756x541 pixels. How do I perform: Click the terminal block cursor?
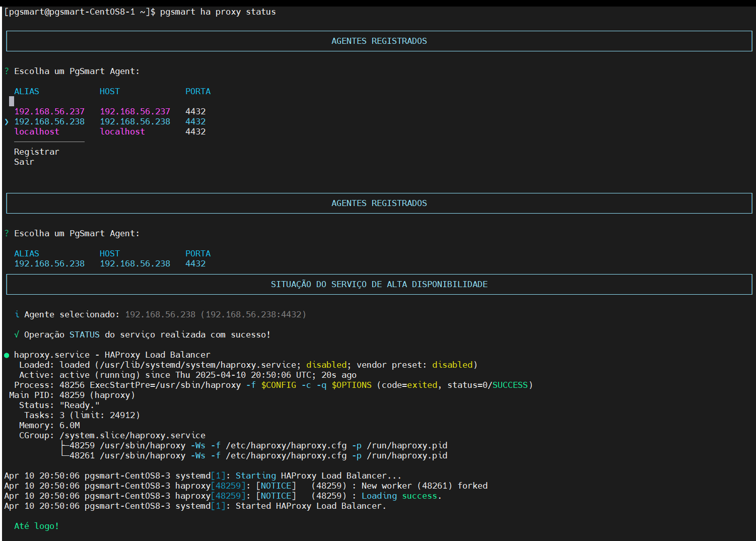coord(12,101)
